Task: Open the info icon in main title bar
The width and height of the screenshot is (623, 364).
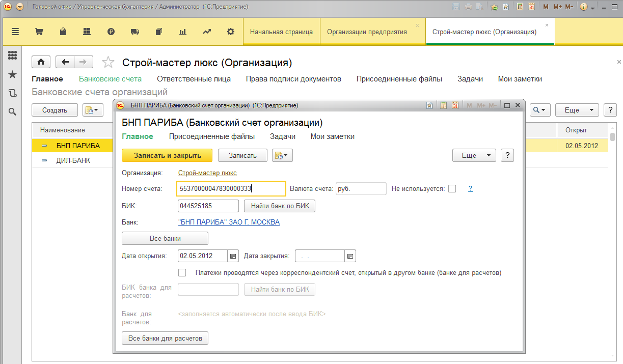Action: point(584,7)
